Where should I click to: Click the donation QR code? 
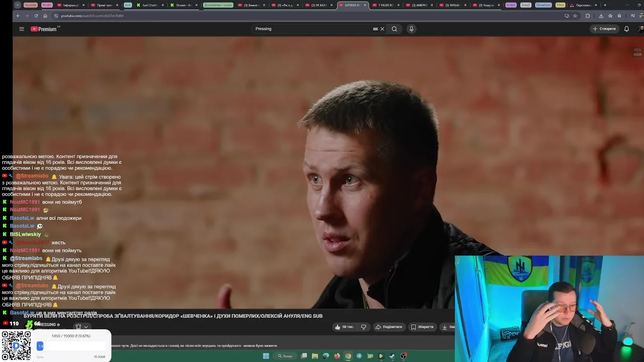[x=16, y=345]
